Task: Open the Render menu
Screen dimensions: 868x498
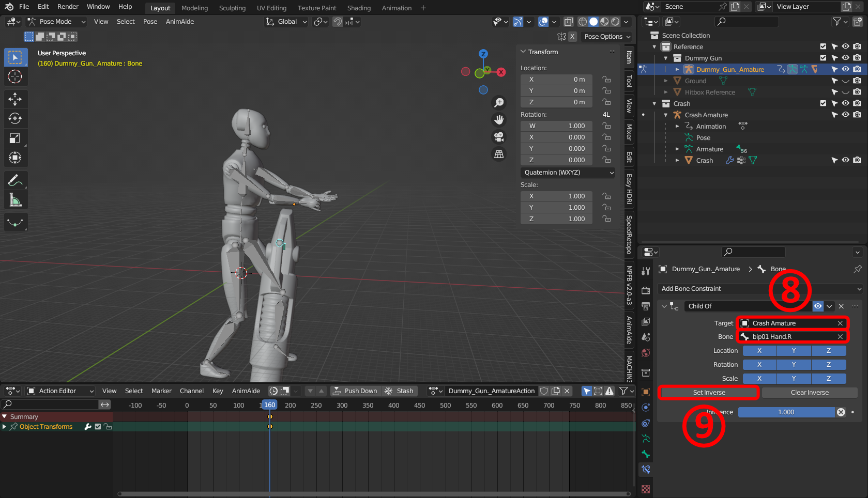Action: (x=68, y=7)
